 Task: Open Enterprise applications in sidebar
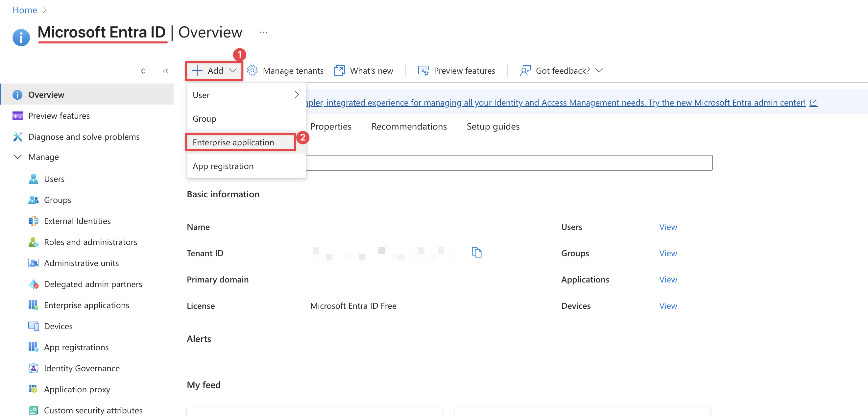[87, 305]
